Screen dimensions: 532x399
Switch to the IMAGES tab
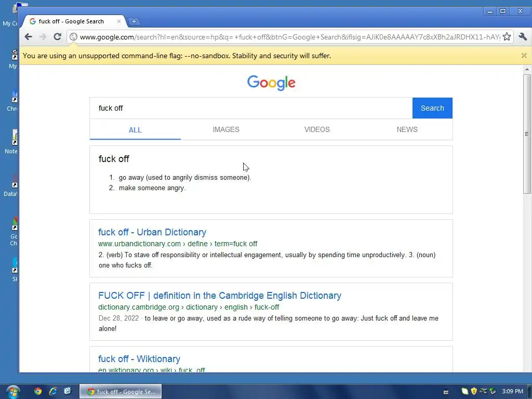tap(226, 129)
